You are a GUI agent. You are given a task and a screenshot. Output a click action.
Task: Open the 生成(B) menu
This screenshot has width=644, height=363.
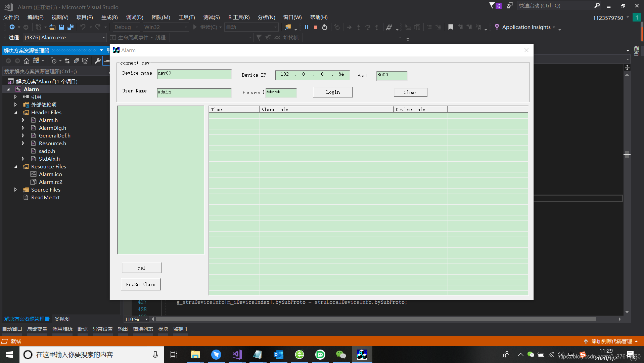point(109,17)
